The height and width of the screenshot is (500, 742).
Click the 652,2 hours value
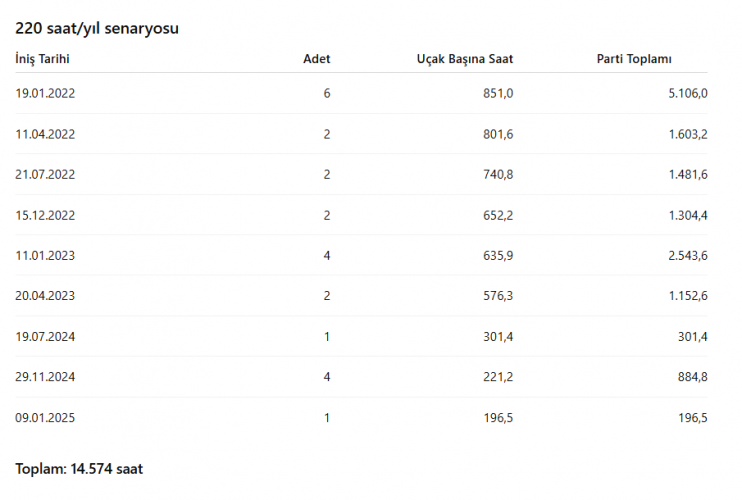click(x=498, y=216)
